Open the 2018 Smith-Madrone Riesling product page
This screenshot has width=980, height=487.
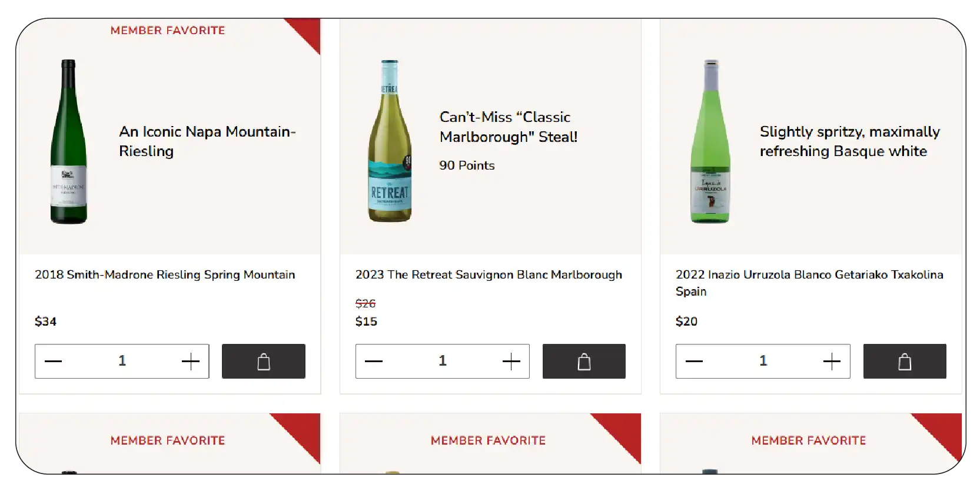165,274
